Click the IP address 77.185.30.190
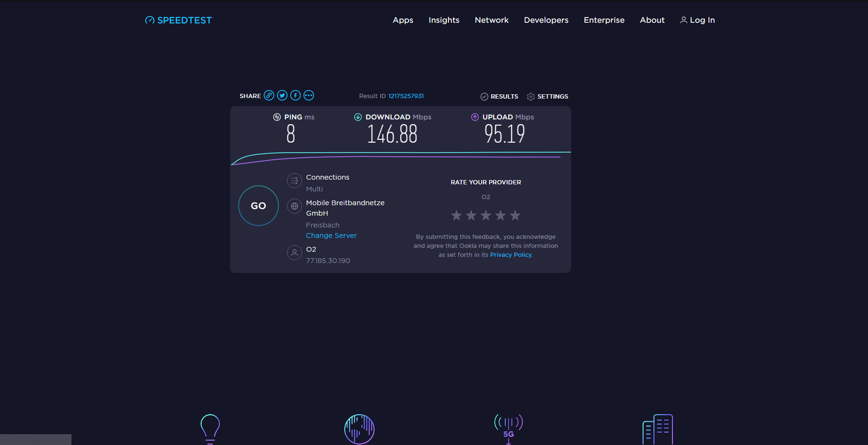The image size is (868, 445). [328, 261]
